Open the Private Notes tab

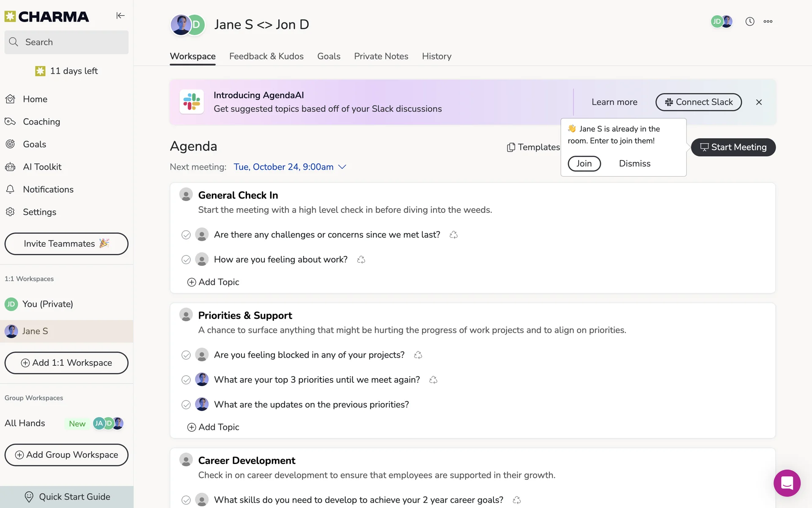pyautogui.click(x=381, y=56)
